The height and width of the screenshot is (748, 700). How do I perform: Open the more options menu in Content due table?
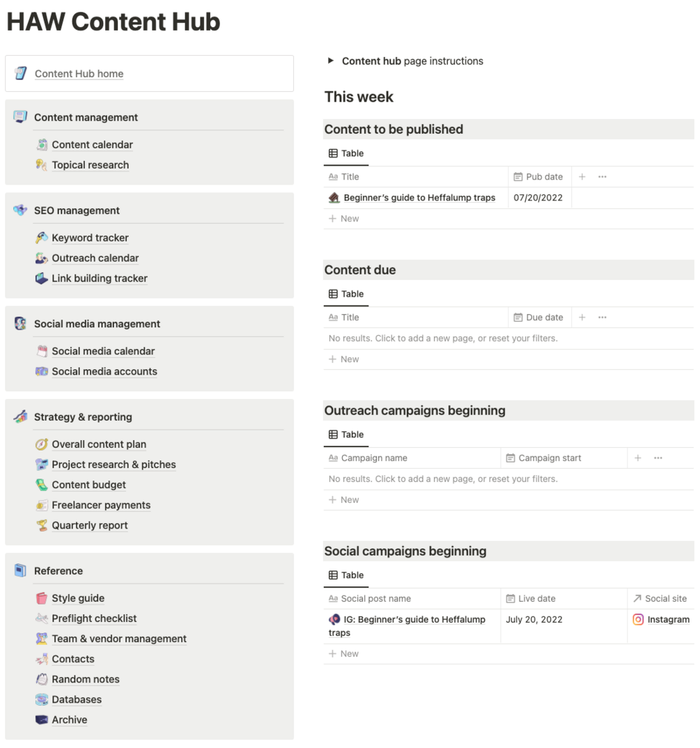pos(602,317)
